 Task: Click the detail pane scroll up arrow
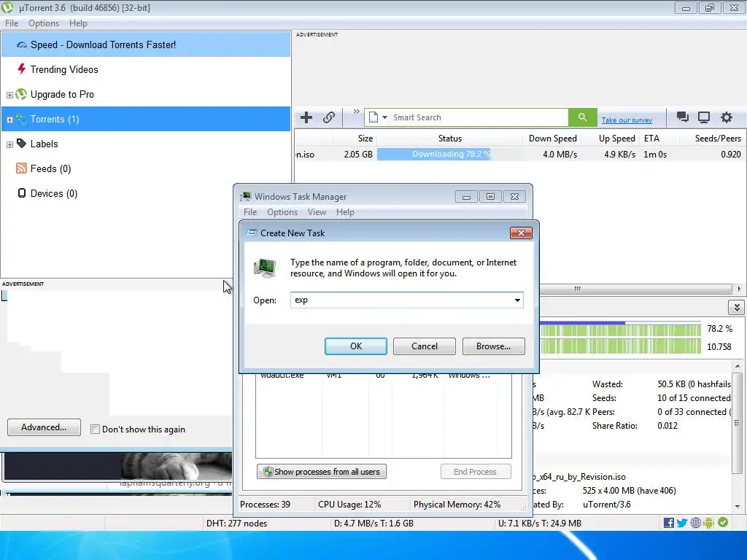(x=738, y=366)
